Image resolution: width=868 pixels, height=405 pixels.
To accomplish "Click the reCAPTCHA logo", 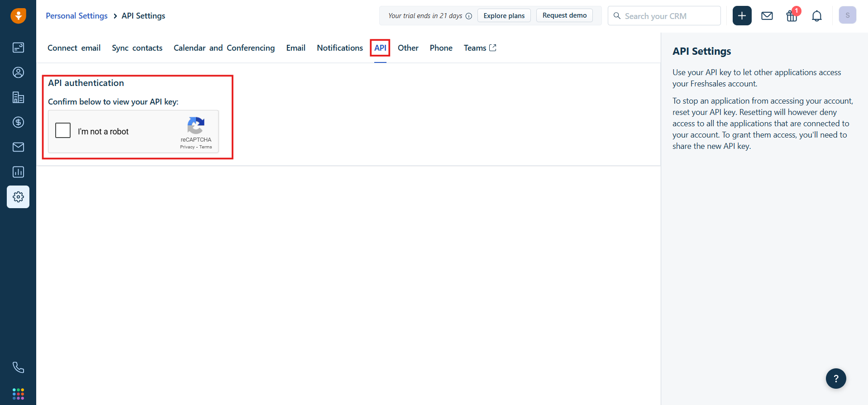I will 196,125.
